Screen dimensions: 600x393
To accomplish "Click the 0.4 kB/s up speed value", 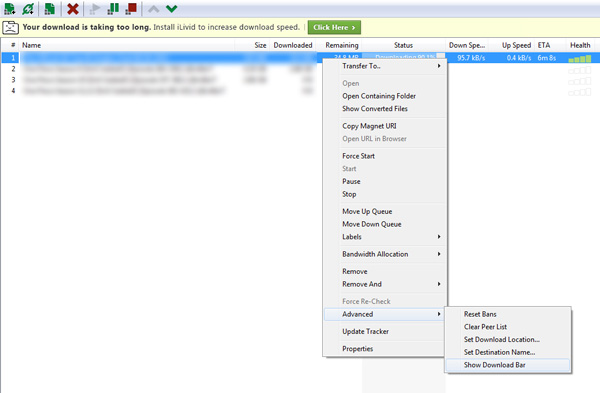I will click(x=518, y=58).
